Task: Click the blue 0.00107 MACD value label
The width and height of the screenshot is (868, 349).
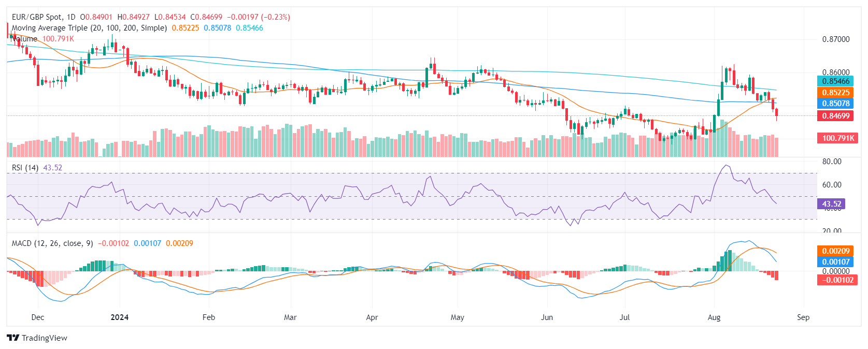Action: [835, 262]
